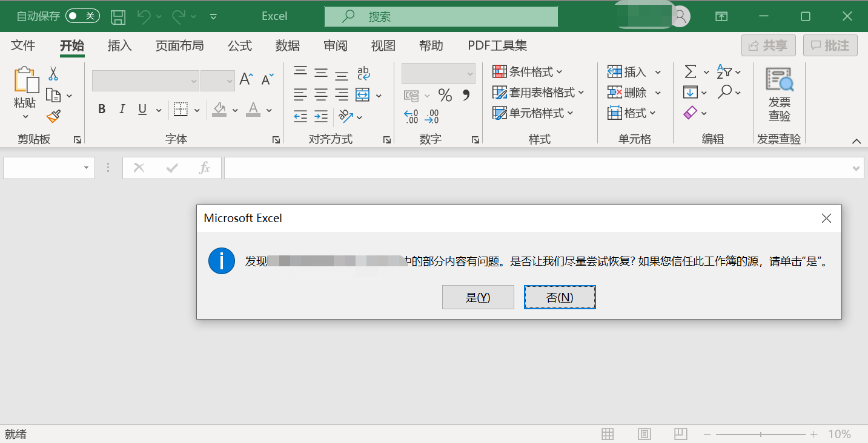Open the font name dropdown

pos(194,80)
